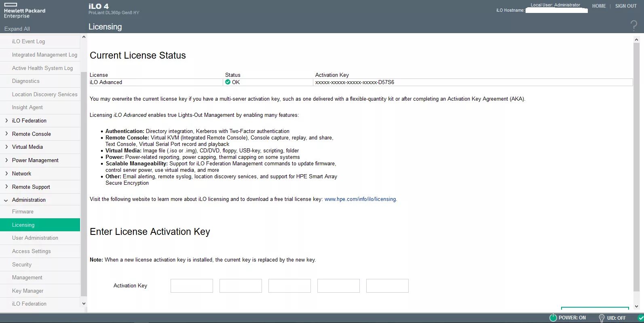
Task: Toggle the UID: OFF indicator icon
Action: (x=602, y=318)
